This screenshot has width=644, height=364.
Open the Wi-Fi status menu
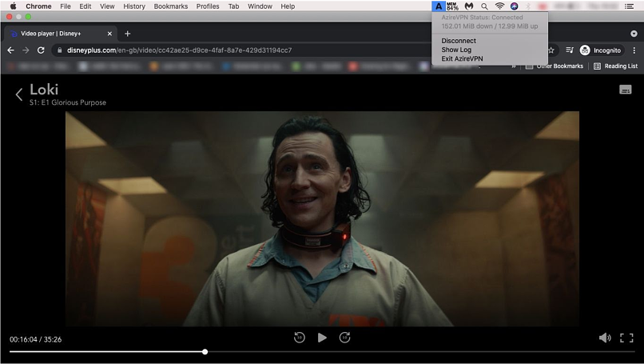499,6
